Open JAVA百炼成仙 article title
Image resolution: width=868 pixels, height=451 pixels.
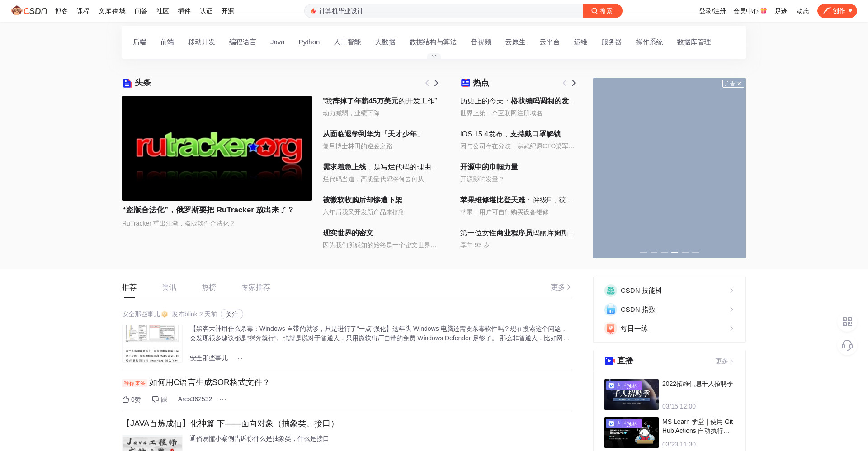coord(230,423)
